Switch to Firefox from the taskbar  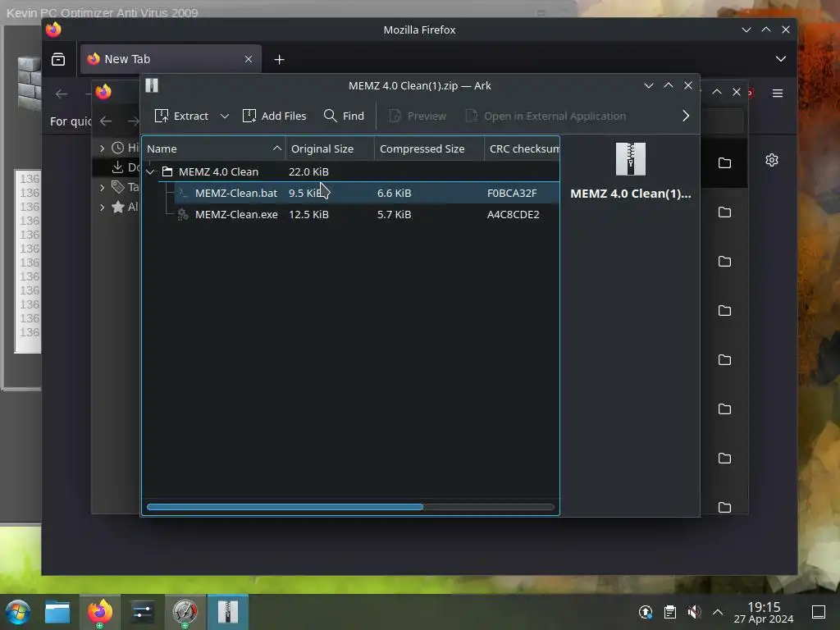coord(100,612)
